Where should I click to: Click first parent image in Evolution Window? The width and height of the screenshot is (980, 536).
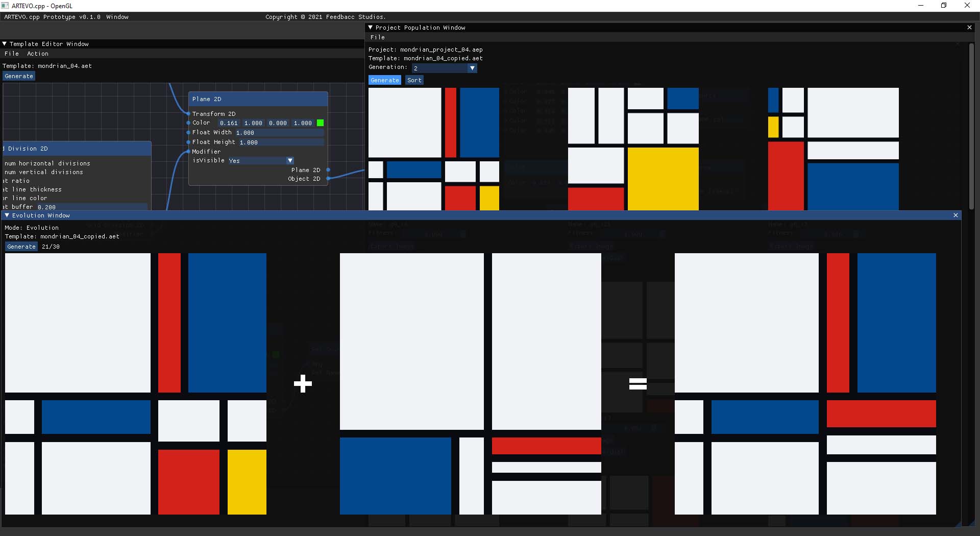tap(136, 384)
